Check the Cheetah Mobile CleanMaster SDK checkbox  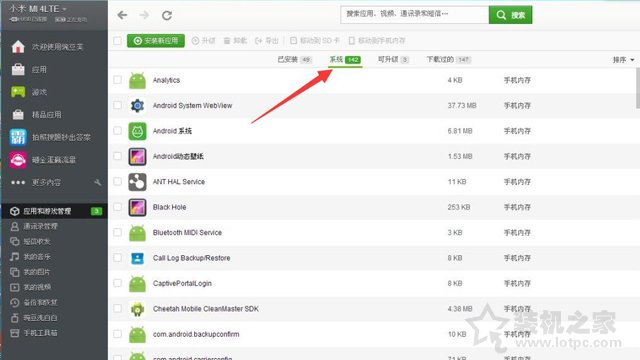click(x=118, y=309)
